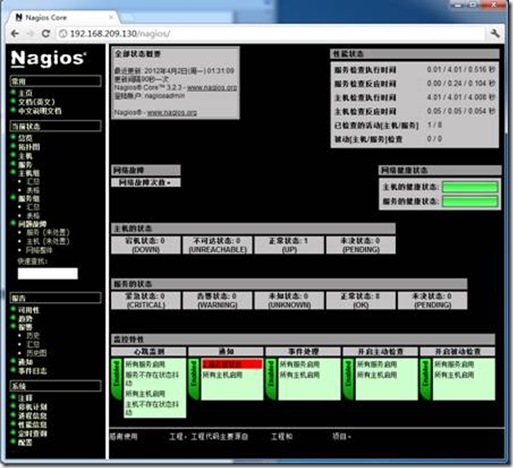Click the Nagios Core tab favicon
Viewport: 513px width, 468px height.
pyautogui.click(x=19, y=17)
